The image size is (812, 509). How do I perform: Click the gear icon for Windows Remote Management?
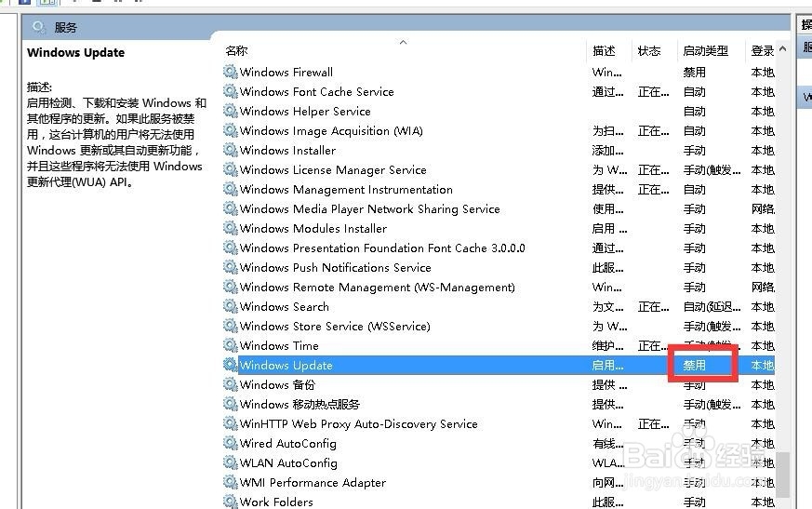click(231, 287)
